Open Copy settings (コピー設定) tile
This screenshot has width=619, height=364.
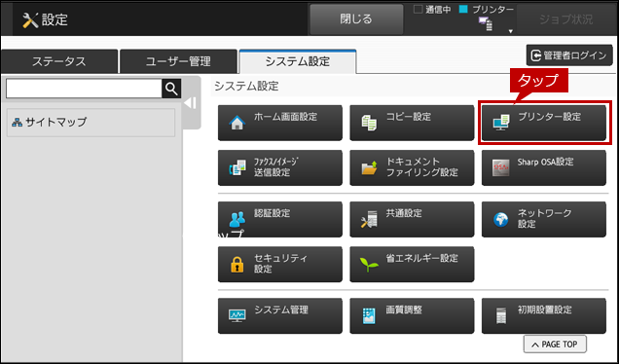click(x=412, y=123)
